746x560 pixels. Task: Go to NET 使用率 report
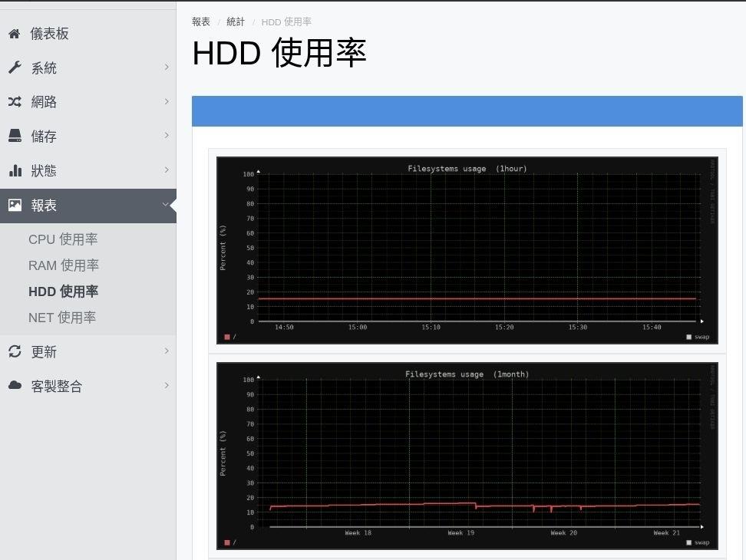pos(62,318)
